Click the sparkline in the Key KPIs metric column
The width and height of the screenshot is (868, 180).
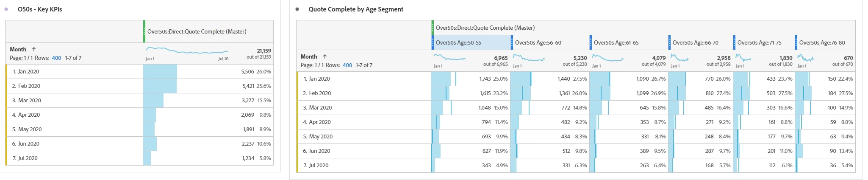[187, 51]
